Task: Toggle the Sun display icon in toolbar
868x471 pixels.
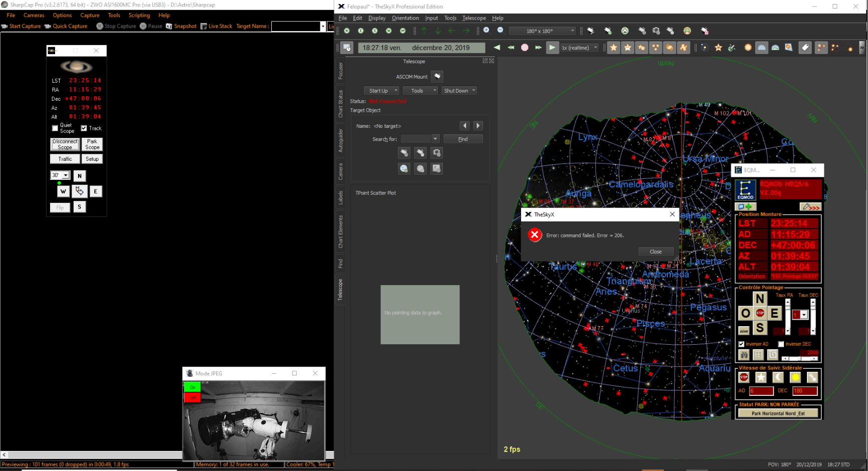Action: [748, 48]
